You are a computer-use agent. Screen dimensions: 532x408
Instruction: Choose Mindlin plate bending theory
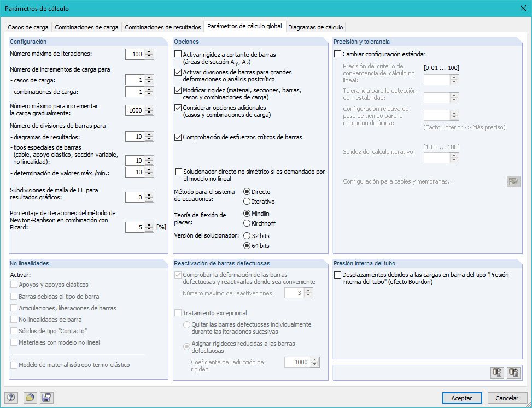pyautogui.click(x=247, y=214)
